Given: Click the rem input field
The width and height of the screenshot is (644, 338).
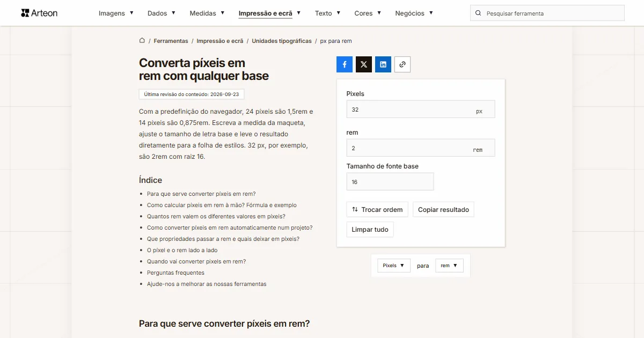Looking at the screenshot, I should (x=421, y=148).
